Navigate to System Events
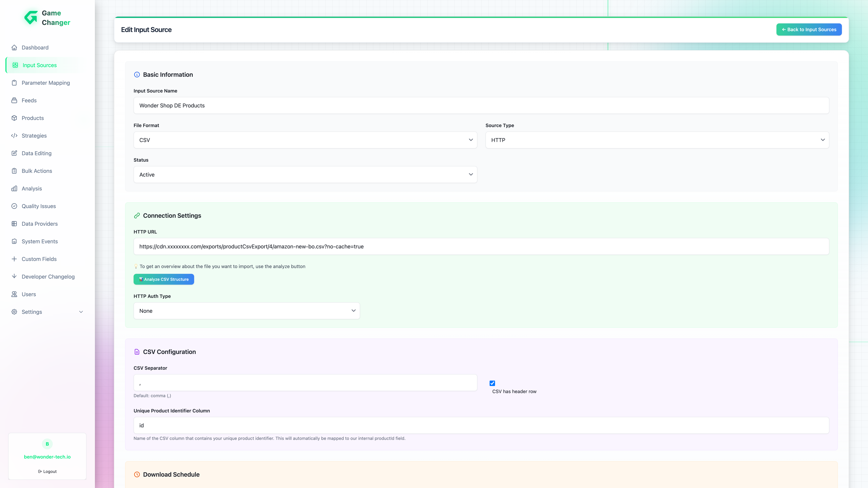The height and width of the screenshot is (488, 868). pos(40,241)
